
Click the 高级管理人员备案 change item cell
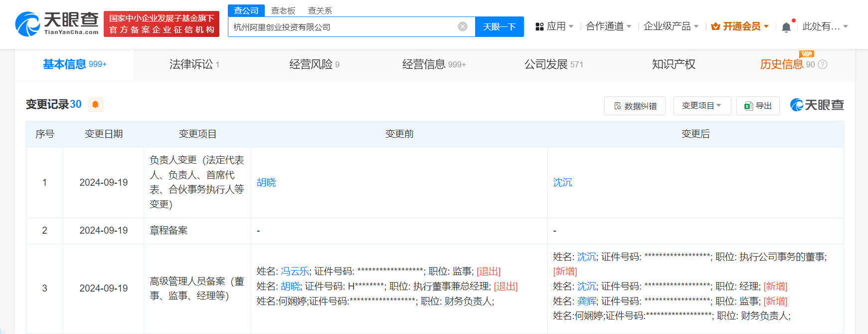(x=197, y=289)
